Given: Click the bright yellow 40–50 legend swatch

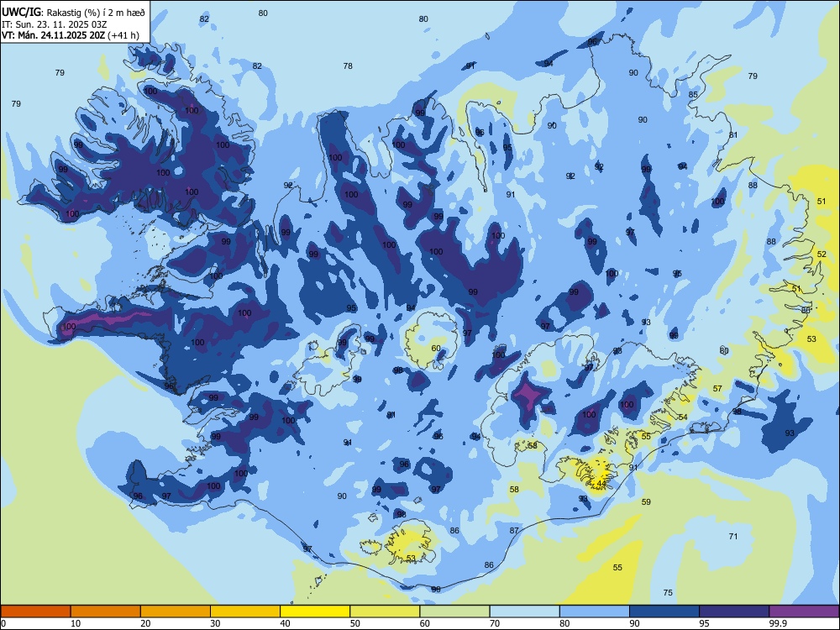Looking at the screenshot, I should click(x=315, y=612).
